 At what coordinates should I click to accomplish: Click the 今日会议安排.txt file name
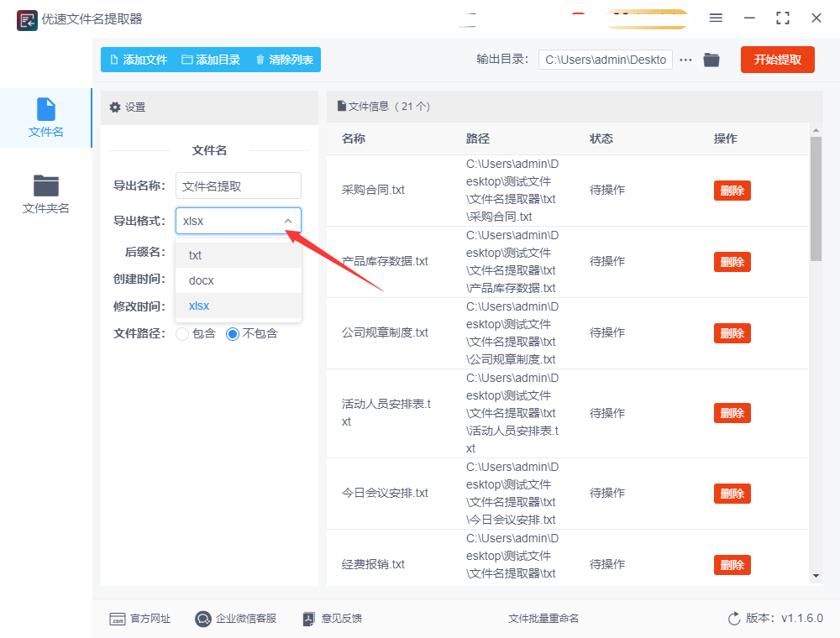[x=385, y=493]
